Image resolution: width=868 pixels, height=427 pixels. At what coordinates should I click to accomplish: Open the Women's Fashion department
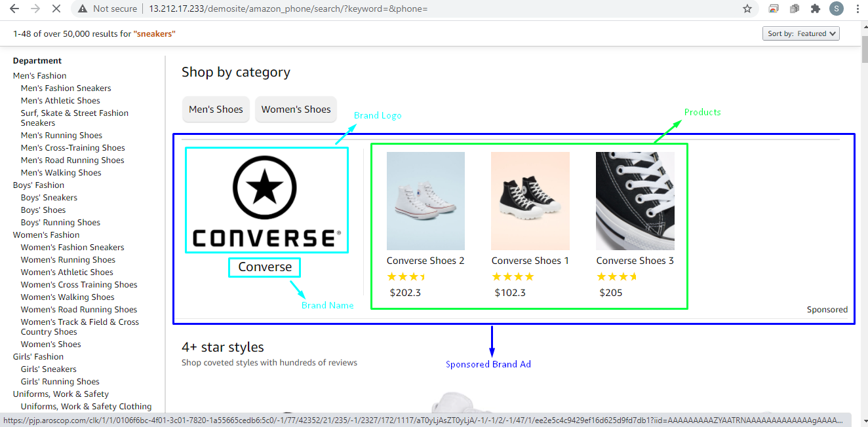46,235
